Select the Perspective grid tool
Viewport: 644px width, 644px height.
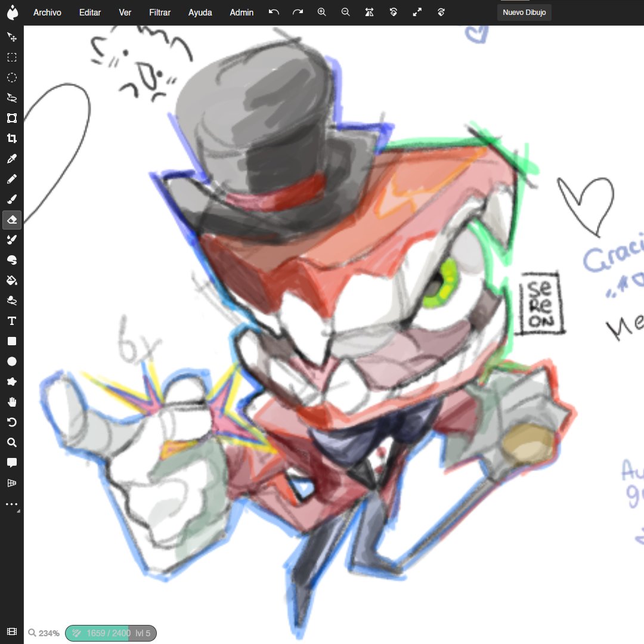12,484
